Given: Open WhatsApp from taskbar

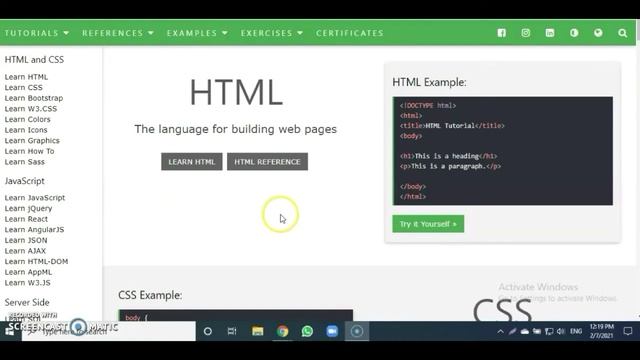Looking at the screenshot, I should (x=307, y=331).
